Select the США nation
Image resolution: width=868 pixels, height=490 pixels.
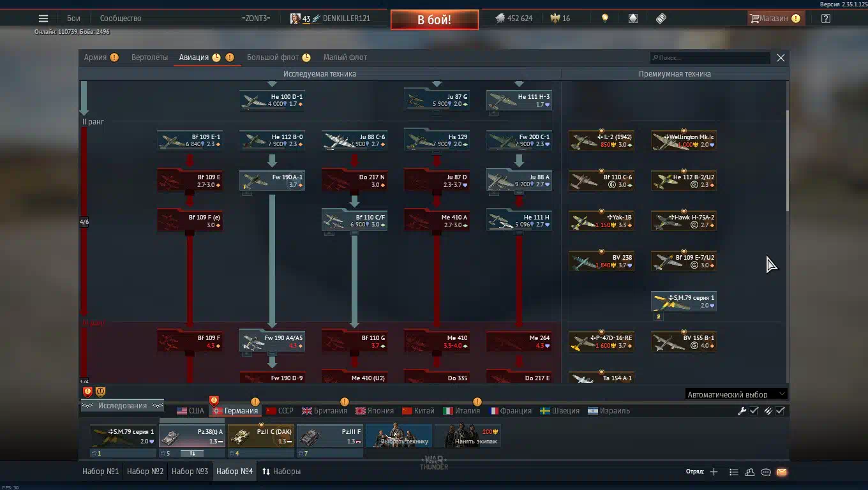coord(190,411)
